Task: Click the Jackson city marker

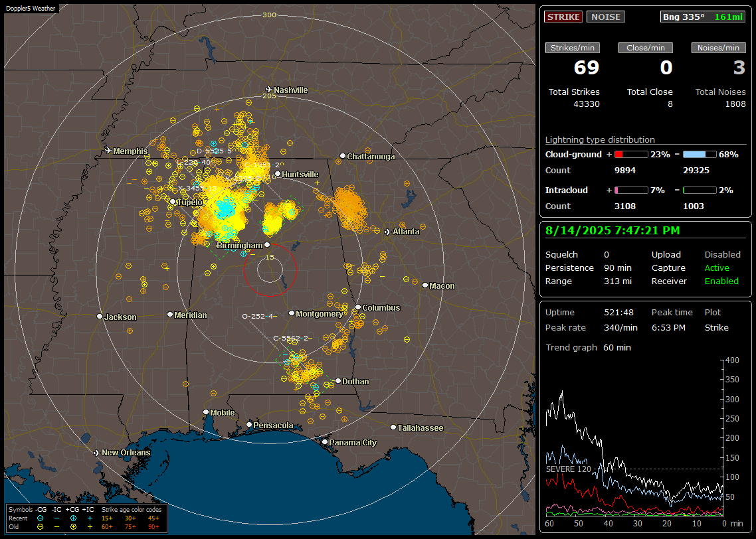Action: pyautogui.click(x=100, y=317)
